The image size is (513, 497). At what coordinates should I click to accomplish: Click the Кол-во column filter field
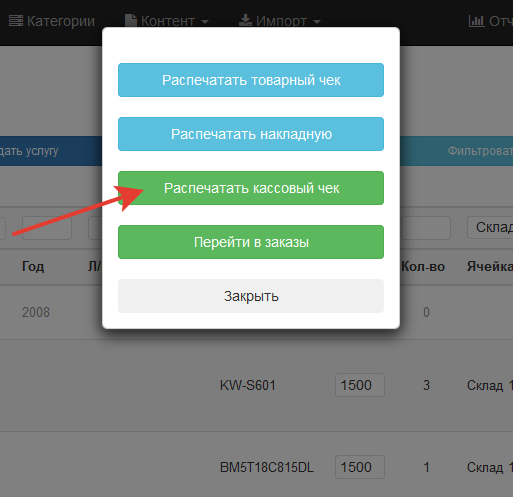(x=425, y=228)
